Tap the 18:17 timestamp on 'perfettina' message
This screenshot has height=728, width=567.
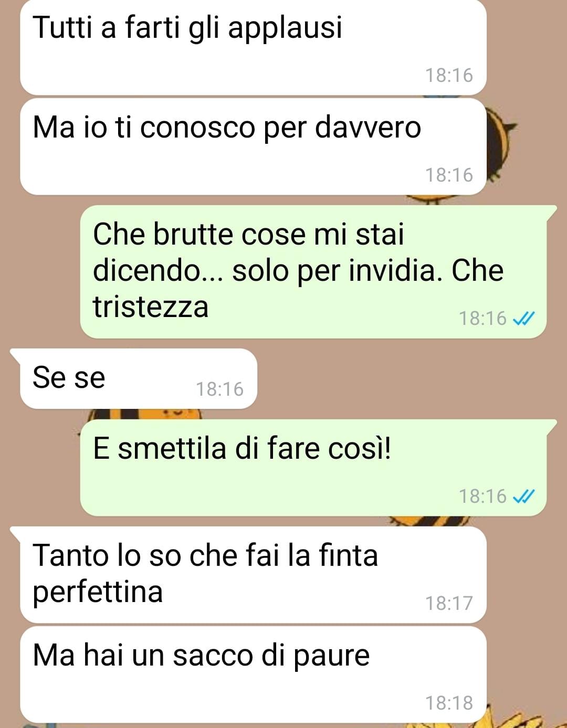(x=449, y=603)
